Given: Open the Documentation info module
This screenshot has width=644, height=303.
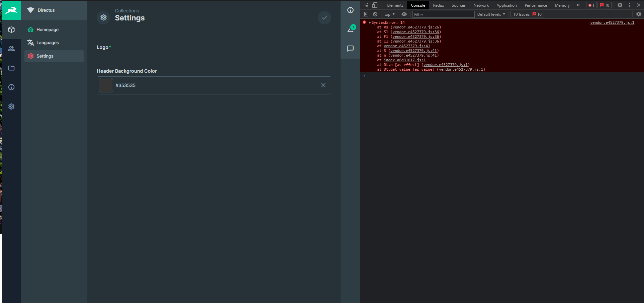Looking at the screenshot, I should click(x=11, y=87).
